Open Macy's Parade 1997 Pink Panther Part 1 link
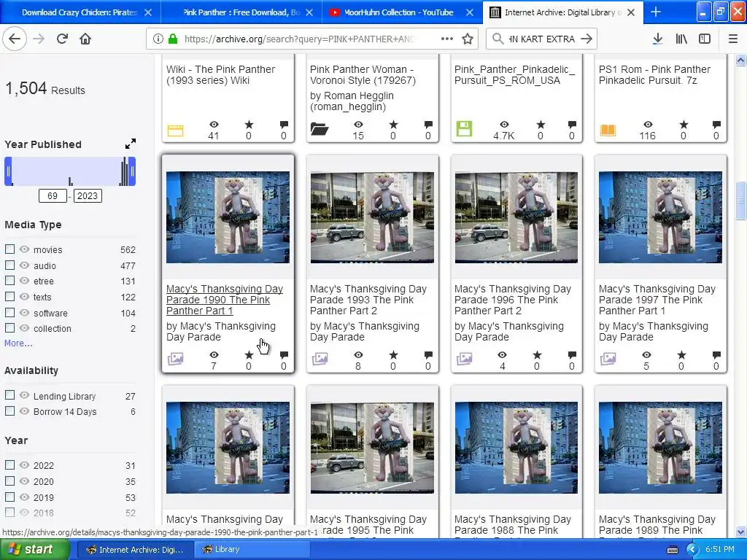This screenshot has height=560, width=747. coord(657,300)
